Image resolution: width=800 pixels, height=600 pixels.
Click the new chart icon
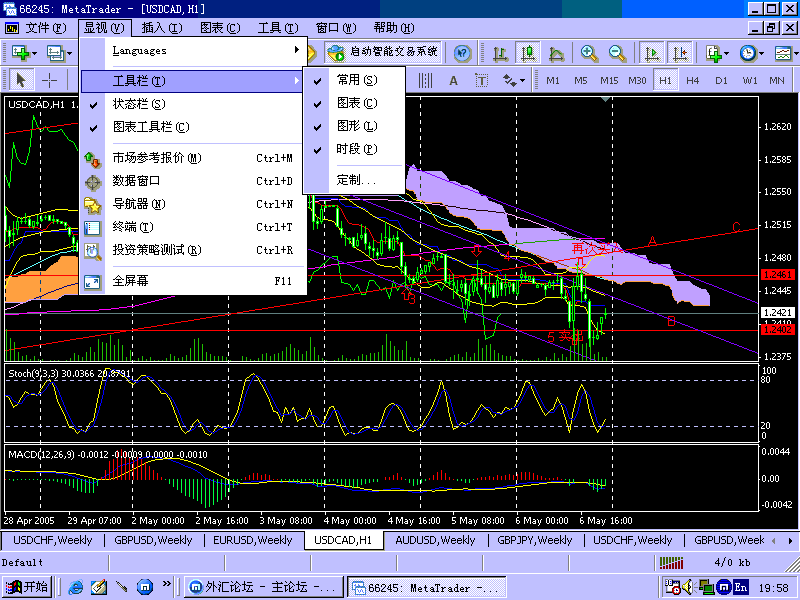[20, 53]
